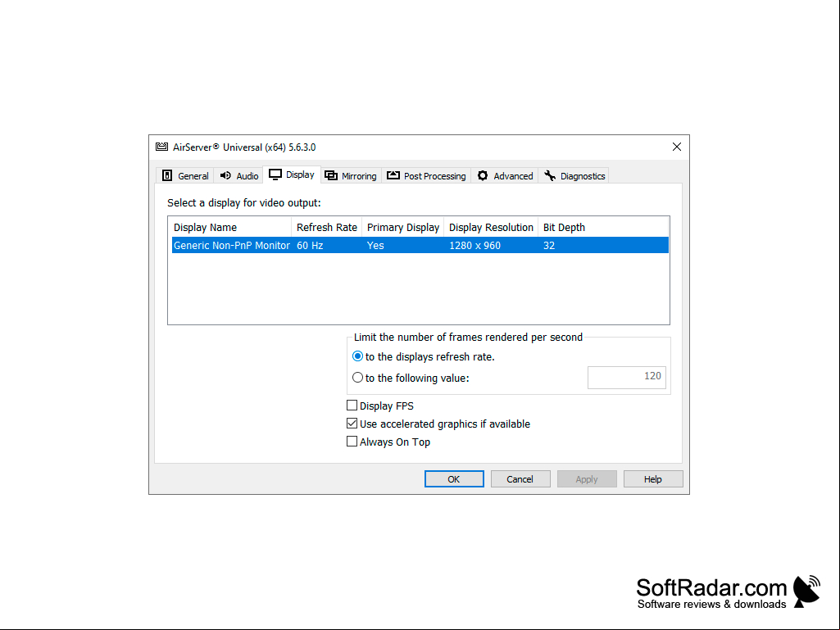Click the '60 Hz' refresh rate cell
Screen dimensions: 840x630
coord(310,246)
